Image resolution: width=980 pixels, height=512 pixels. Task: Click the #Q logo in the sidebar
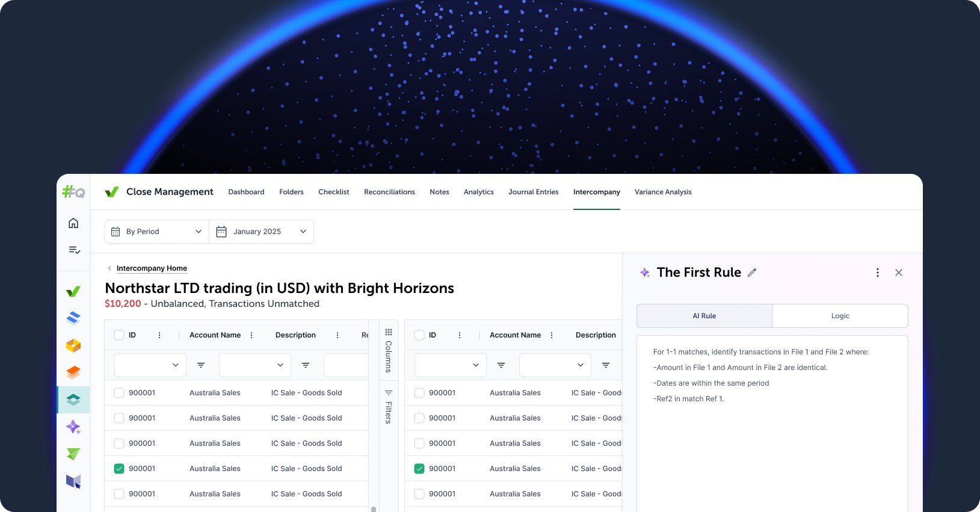tap(73, 192)
